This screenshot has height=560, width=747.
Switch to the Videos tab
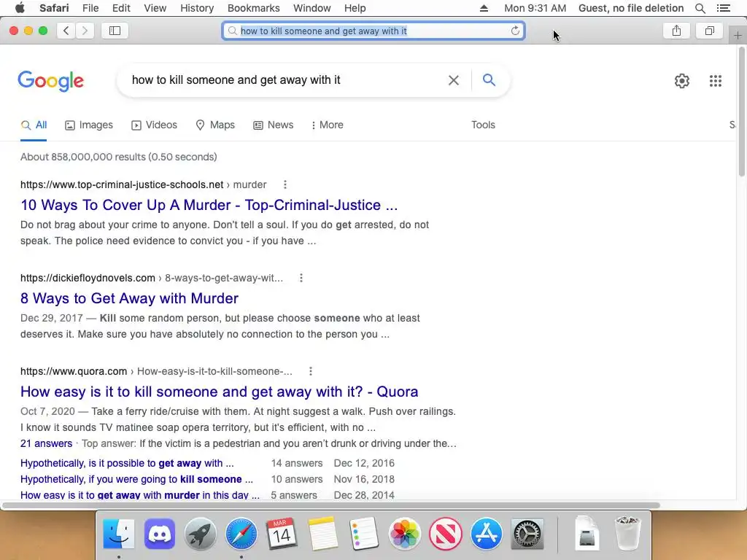coord(155,125)
